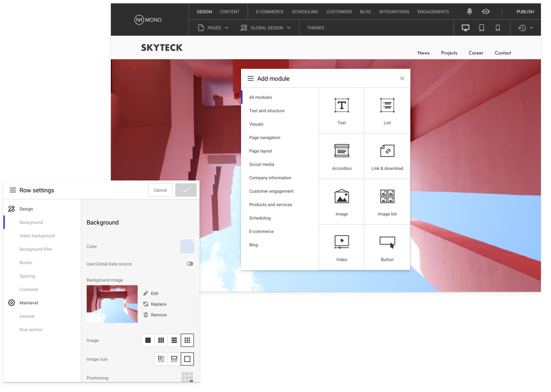The width and height of the screenshot is (551, 392).
Task: Select the Visuals category
Action: tap(256, 124)
